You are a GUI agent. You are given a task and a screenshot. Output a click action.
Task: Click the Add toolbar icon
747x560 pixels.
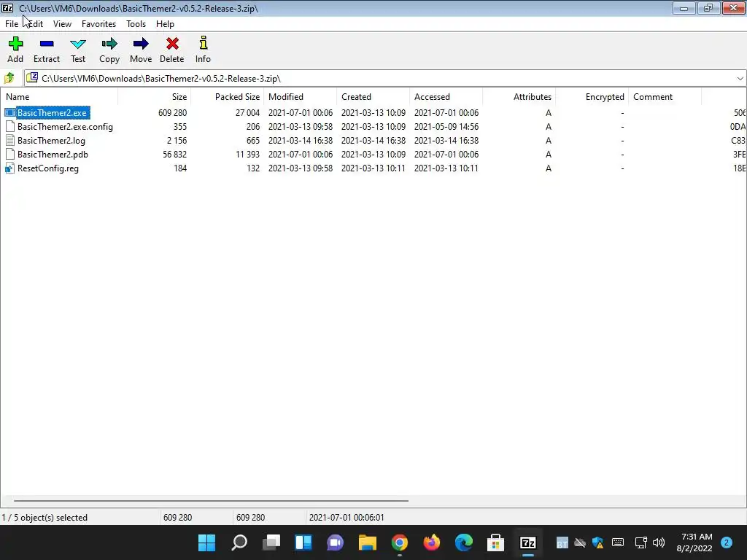(x=15, y=44)
